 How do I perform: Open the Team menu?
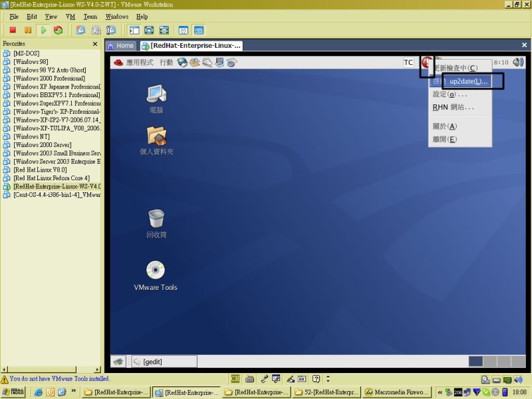[90, 17]
